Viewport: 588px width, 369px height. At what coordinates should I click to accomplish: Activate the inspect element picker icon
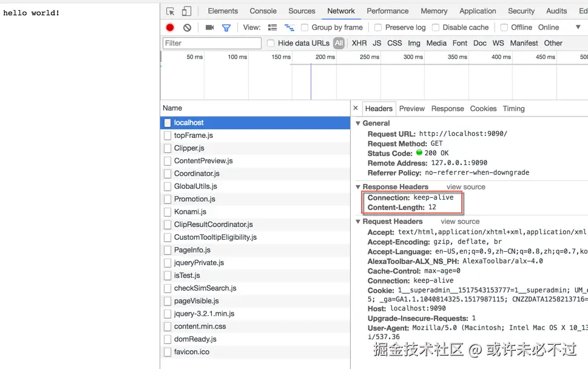pyautogui.click(x=171, y=12)
